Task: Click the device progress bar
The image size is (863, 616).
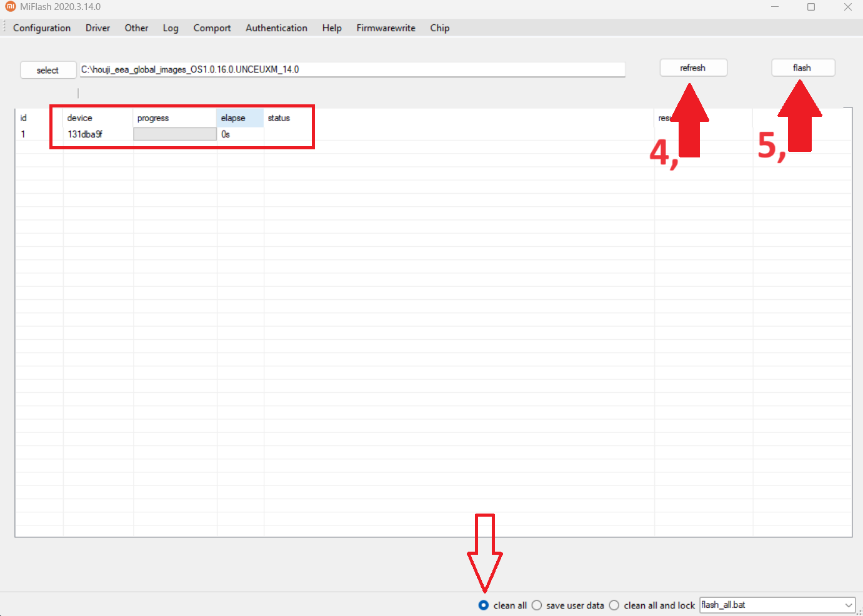Action: [x=175, y=134]
